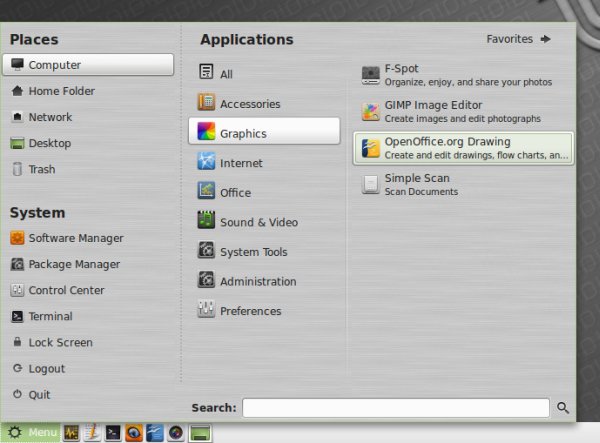Choose the Administration category

coord(257,281)
